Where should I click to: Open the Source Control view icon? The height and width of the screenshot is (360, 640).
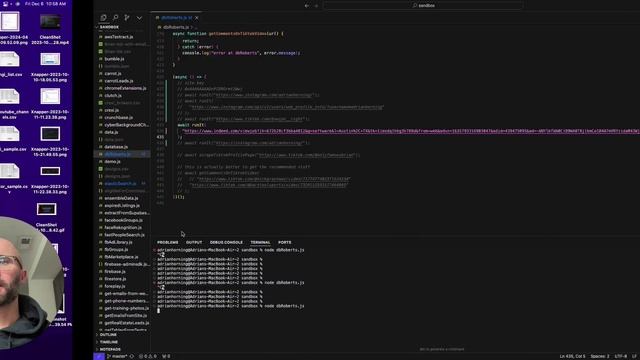click(127, 18)
